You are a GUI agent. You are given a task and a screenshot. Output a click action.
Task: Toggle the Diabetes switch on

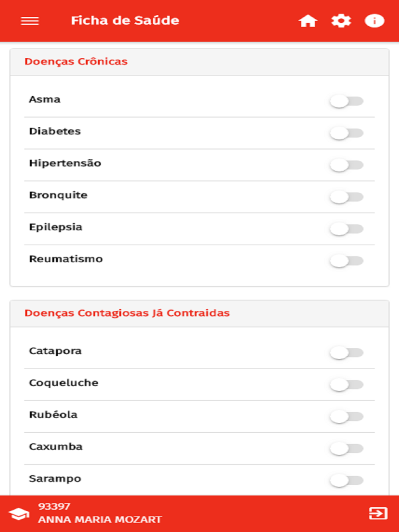pyautogui.click(x=346, y=133)
